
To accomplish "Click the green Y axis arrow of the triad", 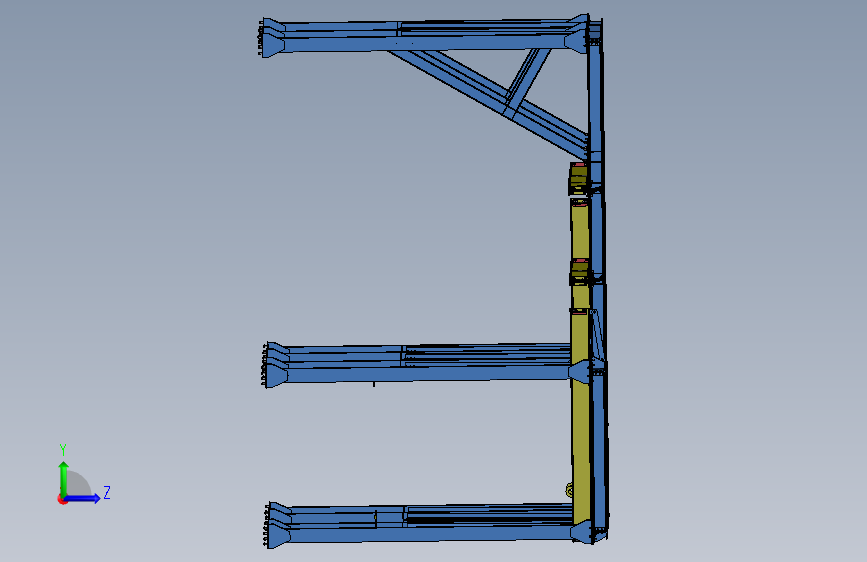I will pyautogui.click(x=64, y=479).
